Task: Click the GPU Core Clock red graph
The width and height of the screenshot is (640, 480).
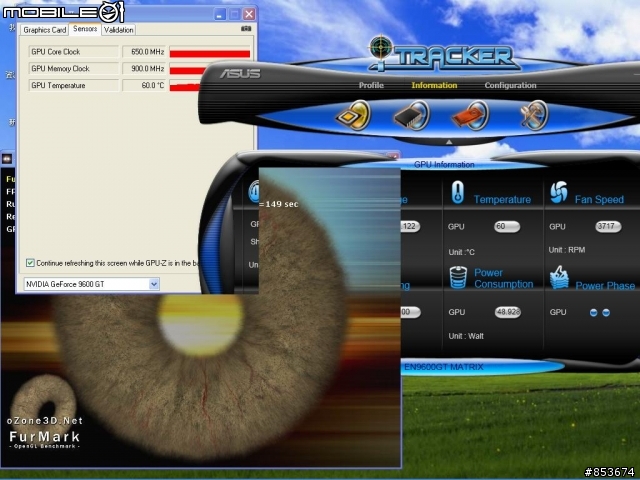Action: pos(209,53)
